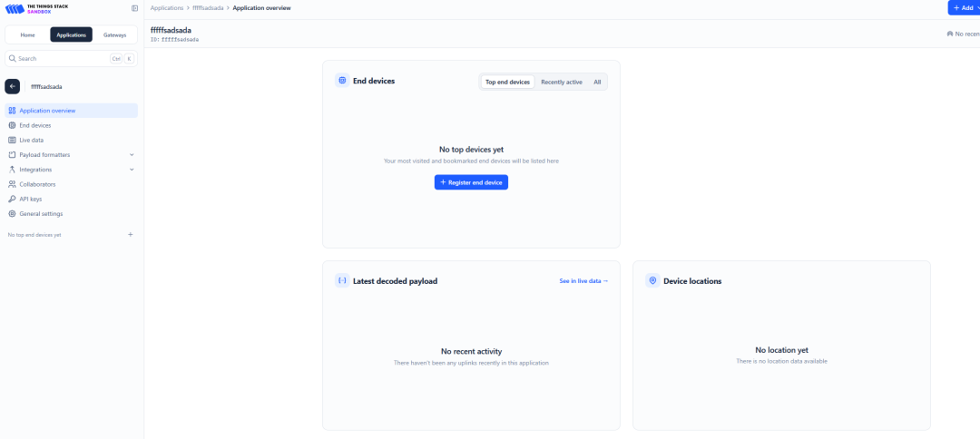Collapse the sidebar with the panel icon
Screen dimensions: 980x439
coord(134,8)
